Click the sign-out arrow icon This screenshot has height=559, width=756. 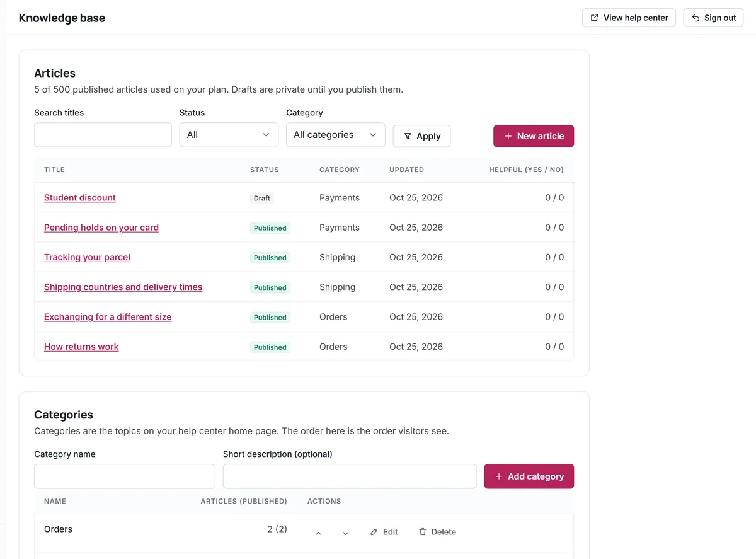tap(696, 18)
